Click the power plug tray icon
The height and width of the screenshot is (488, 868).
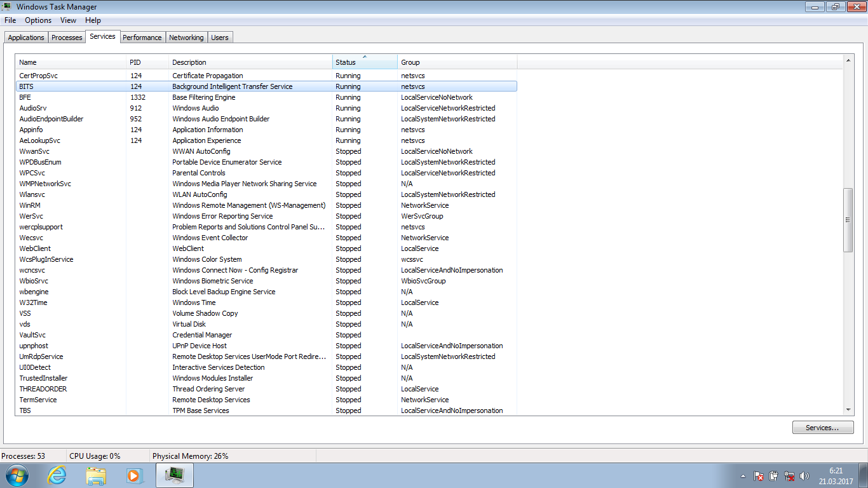[x=774, y=476]
